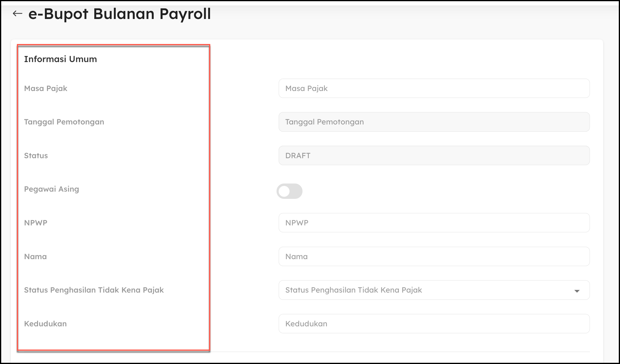Click the e-Bupot Bulanan Payroll title

tap(119, 14)
